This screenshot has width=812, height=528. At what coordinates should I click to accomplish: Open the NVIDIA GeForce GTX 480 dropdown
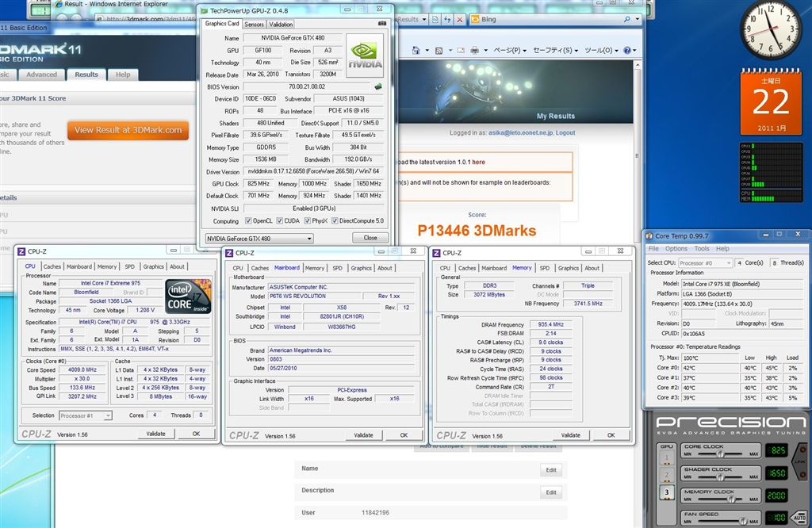coord(259,238)
